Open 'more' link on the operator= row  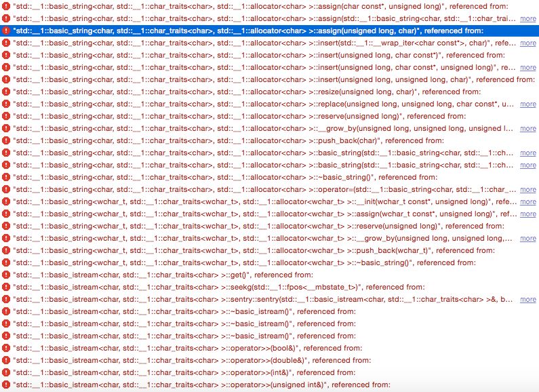pos(528,189)
